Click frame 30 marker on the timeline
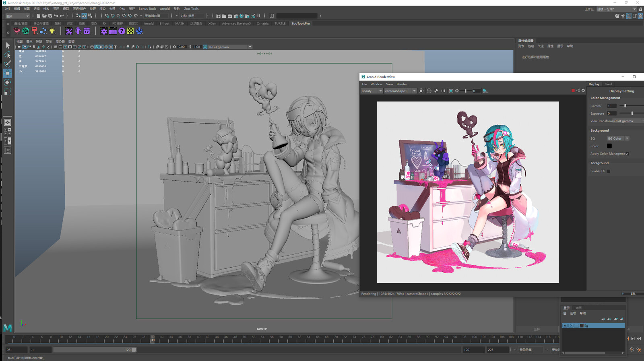644x361 pixels. 153,338
